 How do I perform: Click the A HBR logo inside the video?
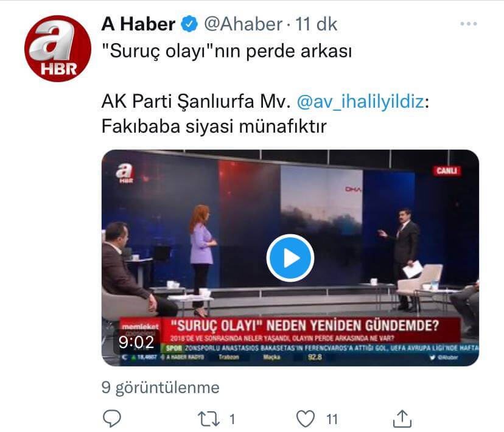pos(125,173)
